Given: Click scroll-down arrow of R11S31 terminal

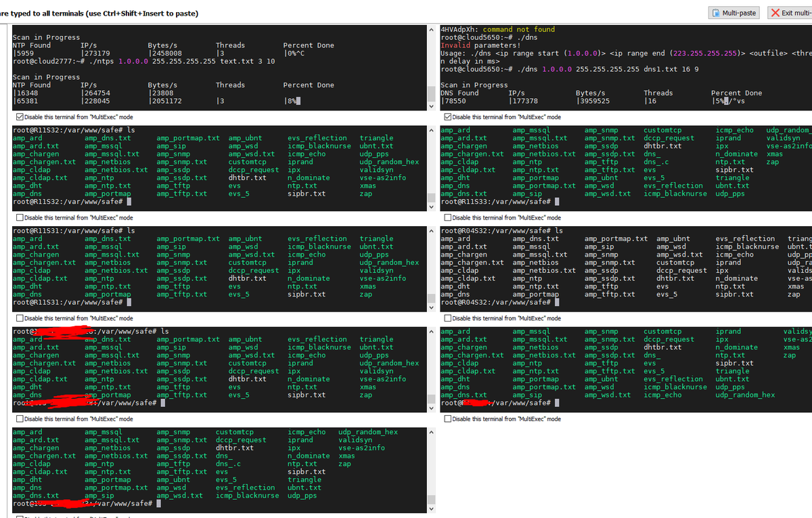Looking at the screenshot, I should click(433, 307).
